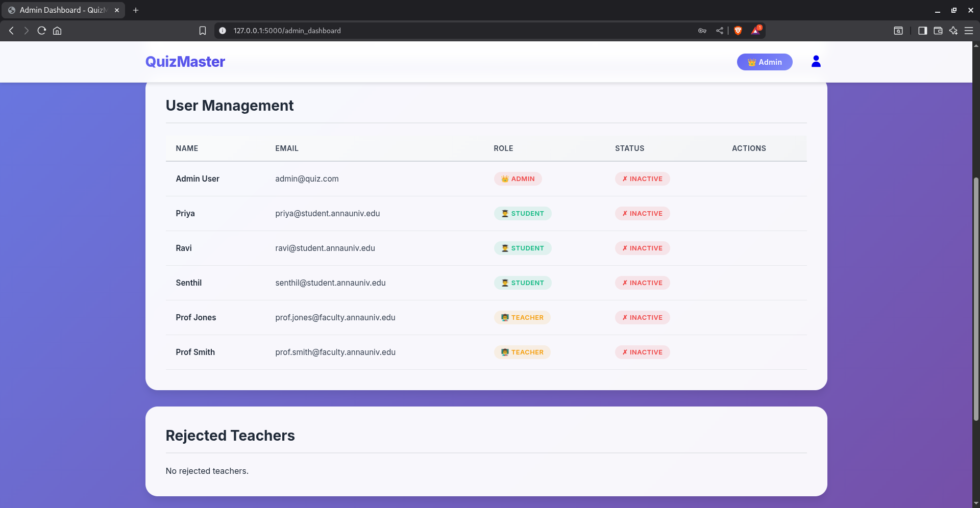The image size is (980, 508).
Task: Click the Admin crown badge button
Action: coord(765,62)
